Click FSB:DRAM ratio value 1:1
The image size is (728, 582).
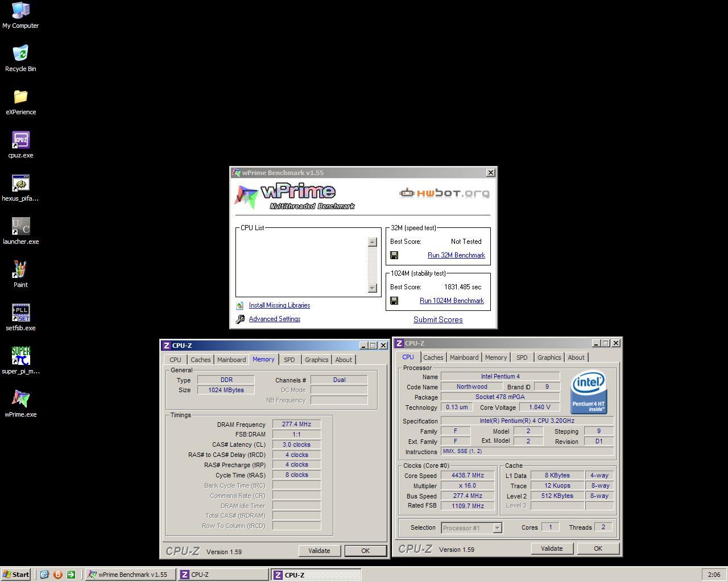[296, 434]
